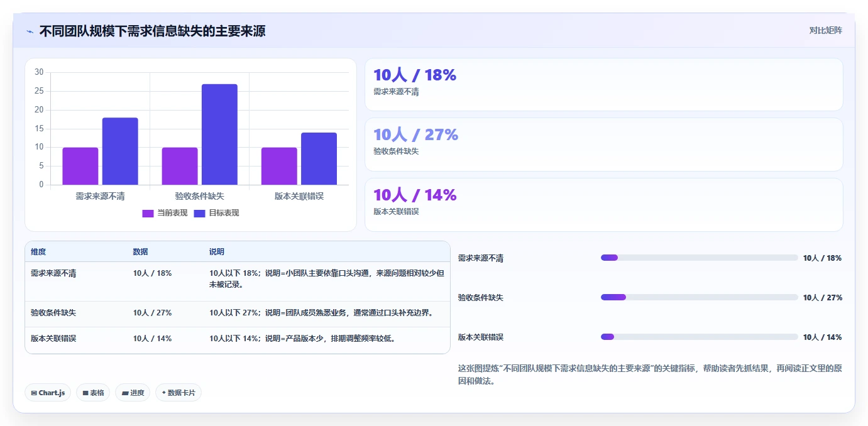This screenshot has width=868, height=426.
Task: Click the 版本关联错误 label in the progress list
Action: coord(481,337)
